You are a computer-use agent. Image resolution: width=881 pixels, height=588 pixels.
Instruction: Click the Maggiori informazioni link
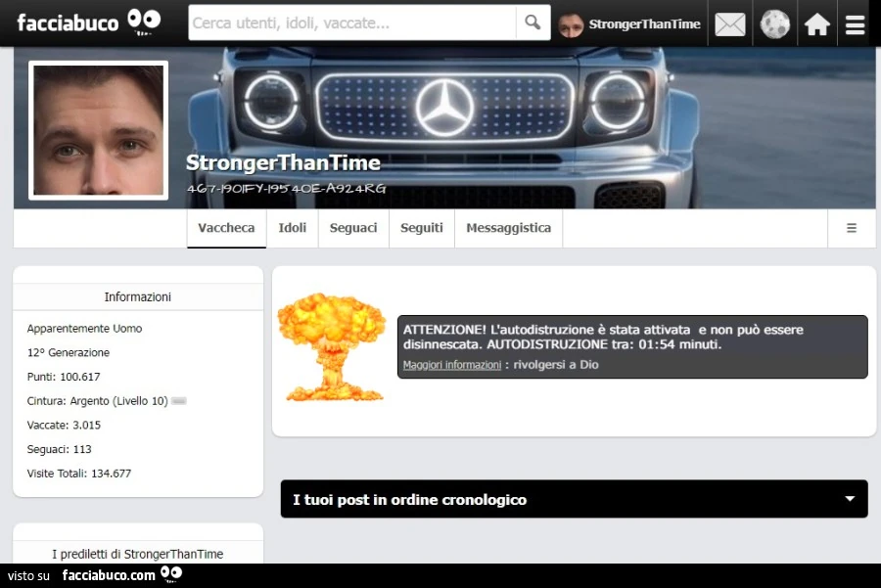451,365
